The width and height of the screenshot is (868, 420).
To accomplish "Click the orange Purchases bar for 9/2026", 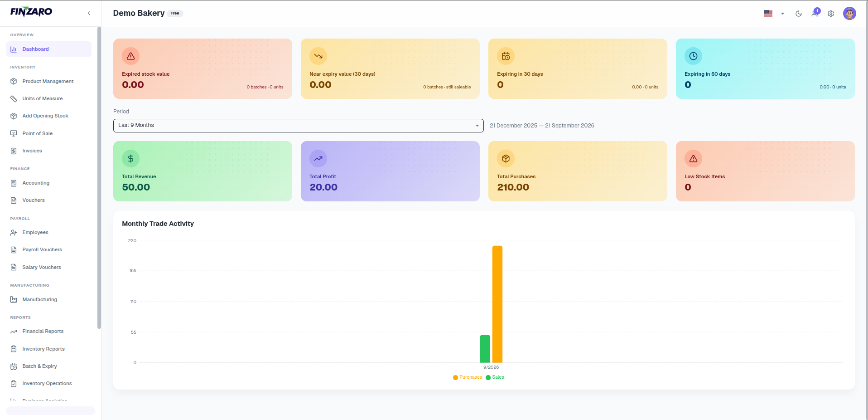I will (x=497, y=304).
